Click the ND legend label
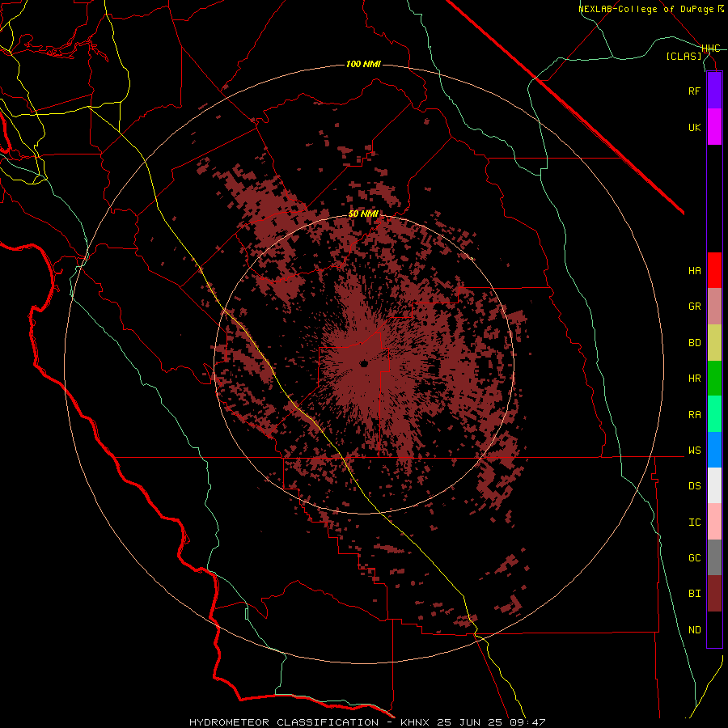Viewport: 728px width, 728px height. [694, 629]
